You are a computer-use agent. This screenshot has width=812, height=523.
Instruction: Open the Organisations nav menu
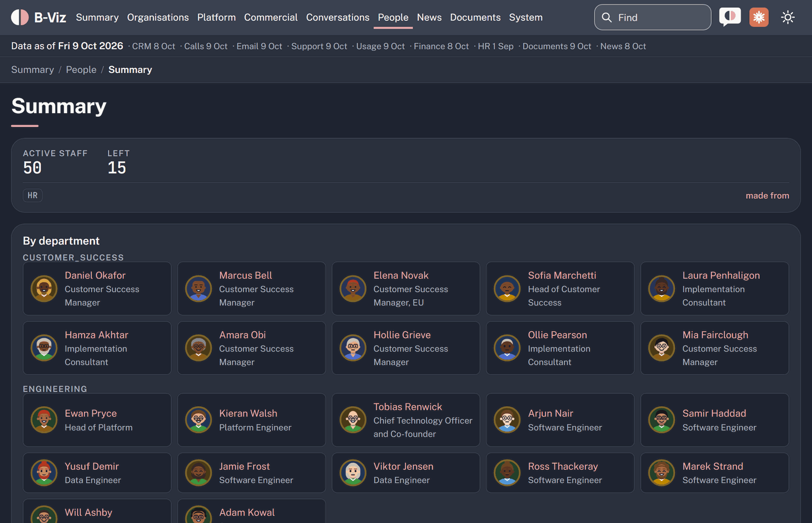point(158,17)
